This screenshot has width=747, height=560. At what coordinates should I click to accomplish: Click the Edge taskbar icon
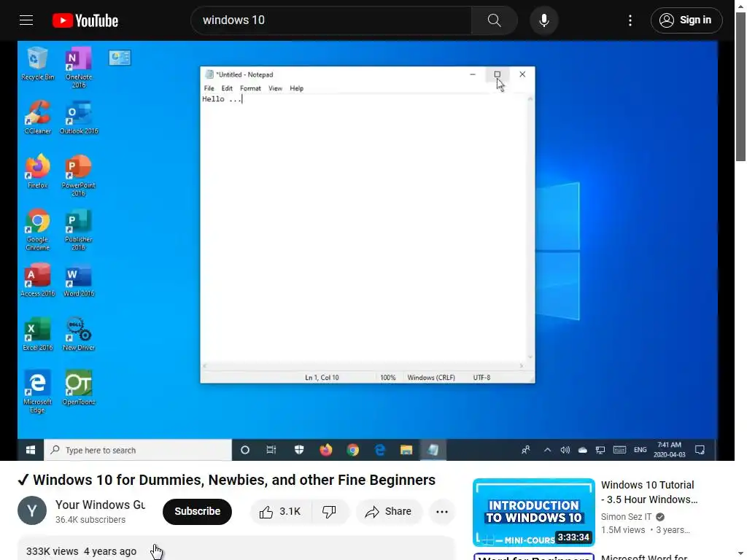coord(379,450)
